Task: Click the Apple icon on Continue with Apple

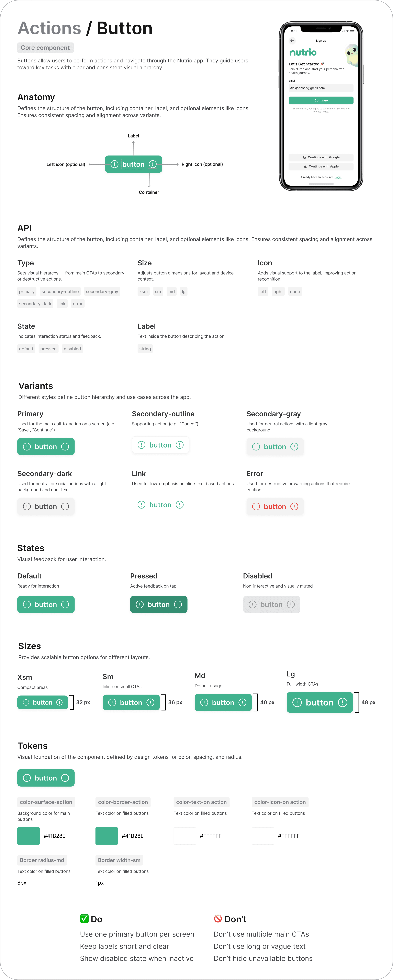Action: tap(305, 166)
